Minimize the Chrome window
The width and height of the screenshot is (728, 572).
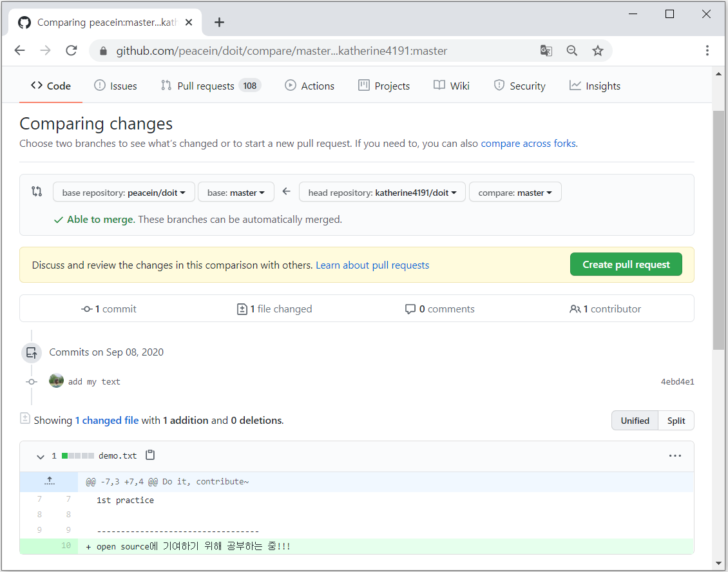(633, 14)
